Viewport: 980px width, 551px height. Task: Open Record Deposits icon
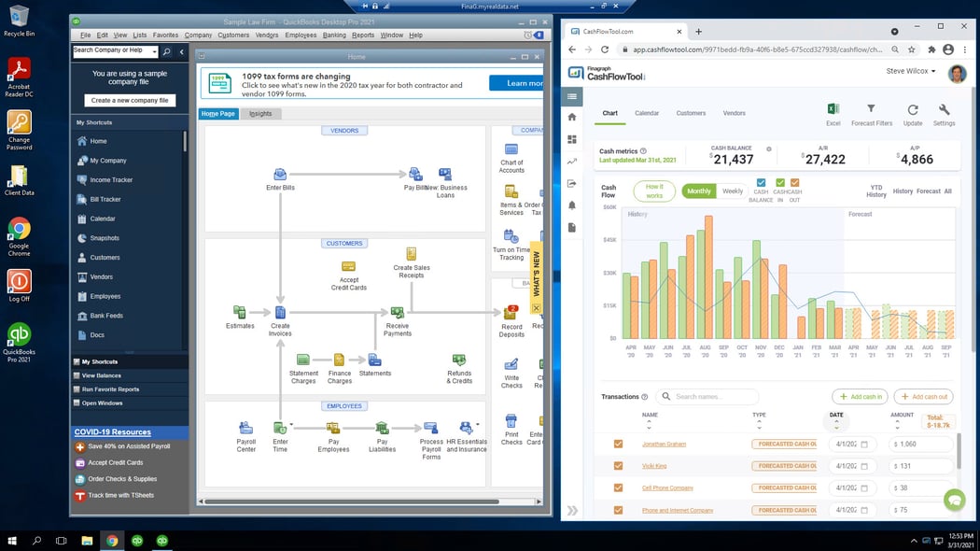point(511,312)
